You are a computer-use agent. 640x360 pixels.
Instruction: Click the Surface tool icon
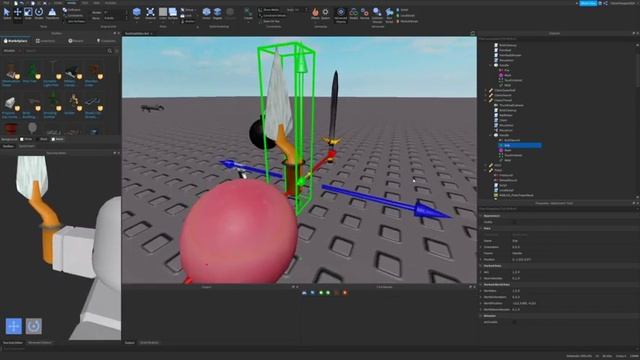[173, 13]
